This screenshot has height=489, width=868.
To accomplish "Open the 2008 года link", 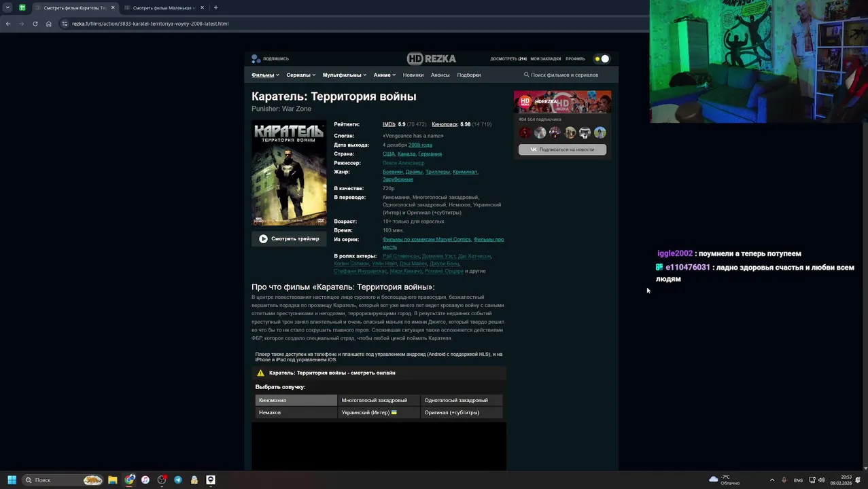I will pos(420,145).
